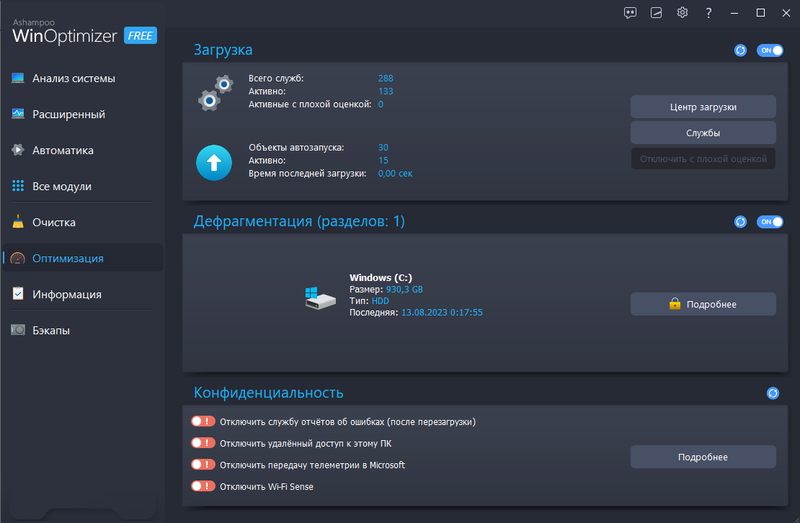Screen dimensions: 800x523
Task: Click the Ashampoo WinOptimizer logo
Action: (64, 32)
